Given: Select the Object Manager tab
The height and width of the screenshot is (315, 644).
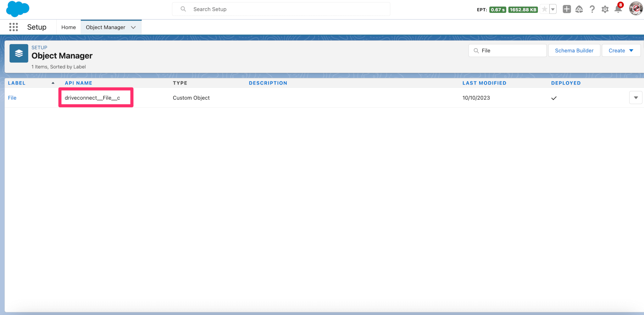Looking at the screenshot, I should (x=106, y=27).
